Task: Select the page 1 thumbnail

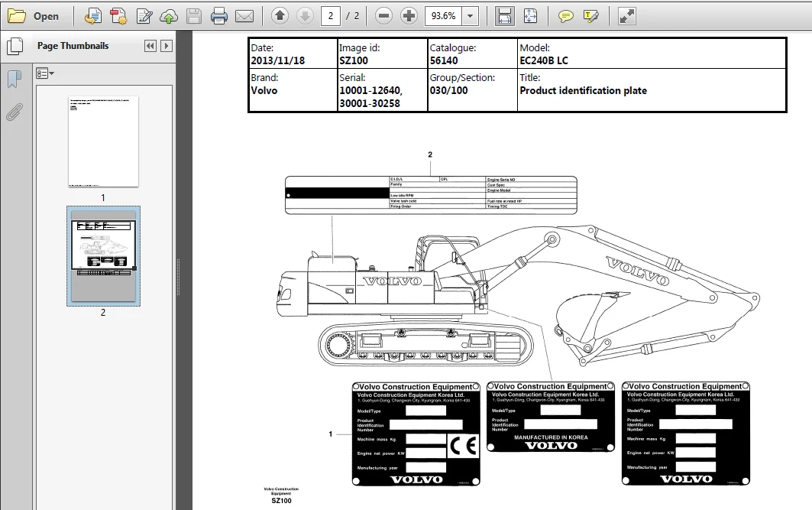Action: coord(104,141)
